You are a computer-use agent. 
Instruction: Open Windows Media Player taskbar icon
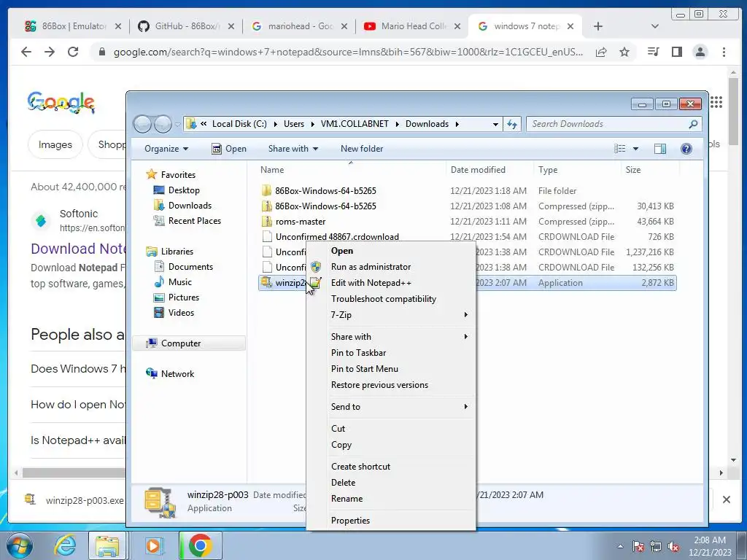click(153, 545)
